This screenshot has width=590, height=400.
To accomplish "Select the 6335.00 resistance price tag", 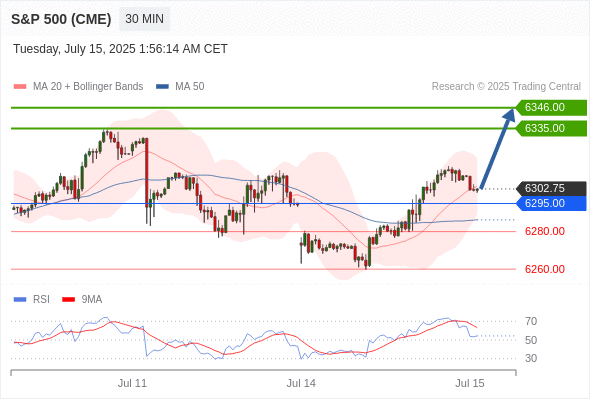I will coord(551,128).
